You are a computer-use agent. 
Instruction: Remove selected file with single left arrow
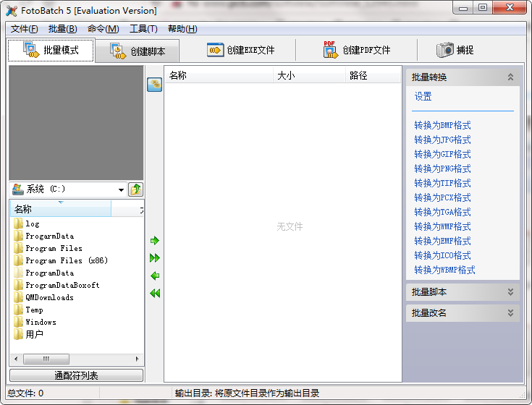[x=155, y=276]
